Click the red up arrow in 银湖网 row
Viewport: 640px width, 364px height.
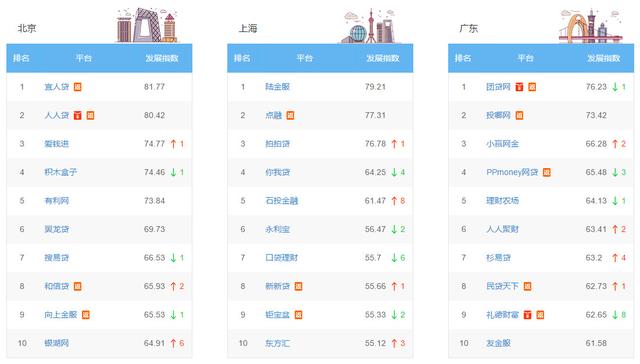point(173,344)
